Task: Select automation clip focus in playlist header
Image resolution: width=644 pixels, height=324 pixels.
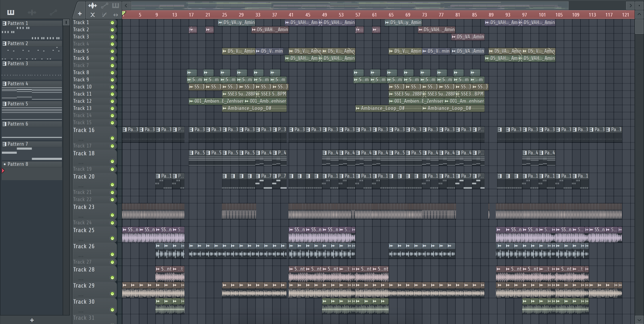Action: tap(104, 5)
